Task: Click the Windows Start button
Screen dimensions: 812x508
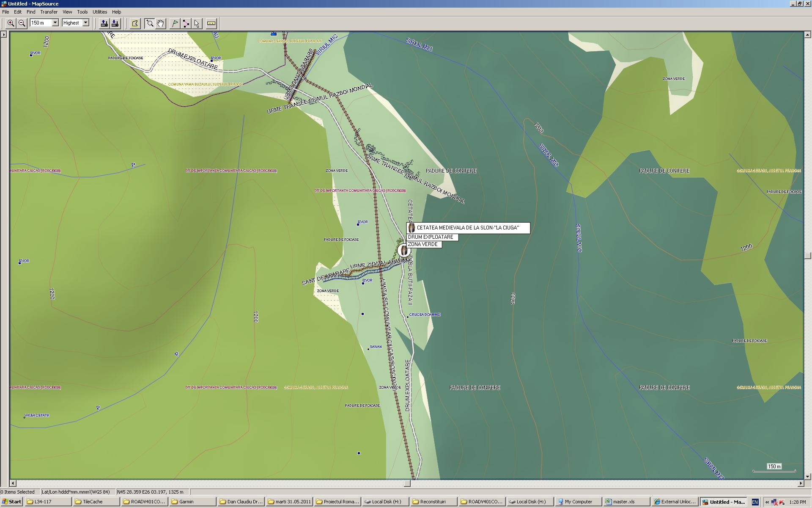Action: point(11,502)
